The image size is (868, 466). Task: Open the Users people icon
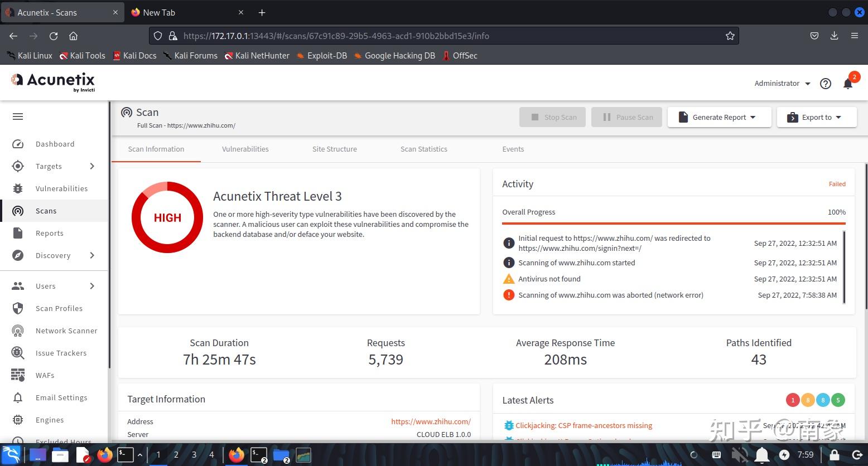click(18, 286)
